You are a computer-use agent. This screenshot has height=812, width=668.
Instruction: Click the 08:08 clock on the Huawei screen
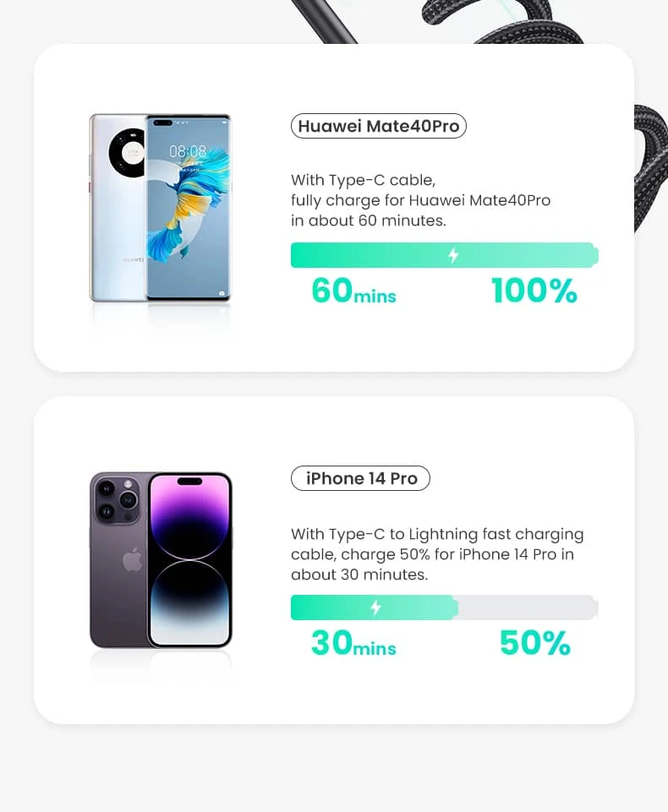pyautogui.click(x=187, y=150)
